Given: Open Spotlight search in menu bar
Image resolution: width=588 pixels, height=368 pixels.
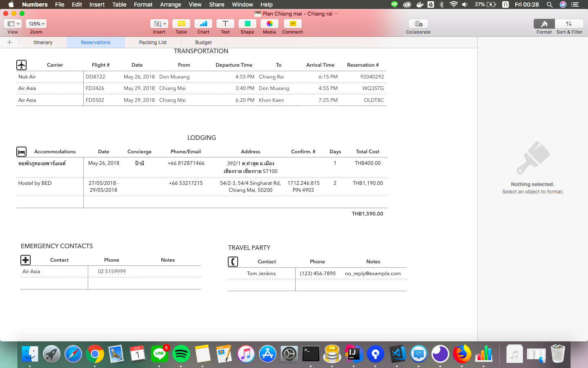Looking at the screenshot, I should (550, 4).
